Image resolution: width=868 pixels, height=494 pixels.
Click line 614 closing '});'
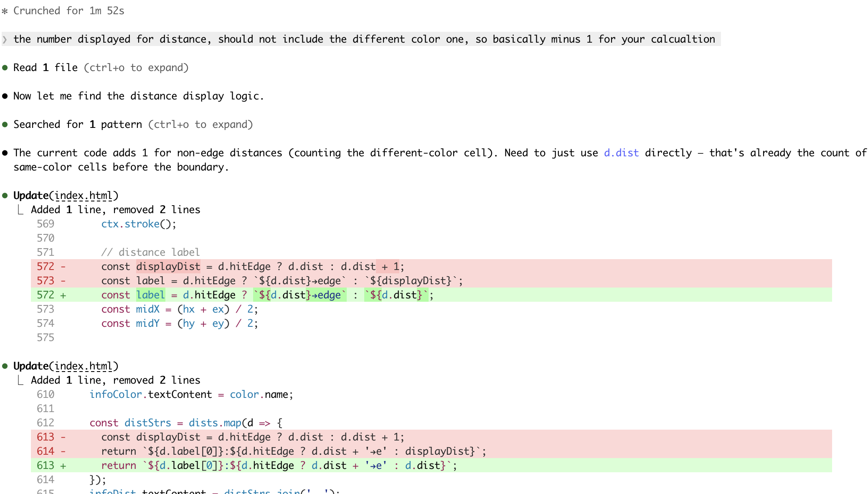coord(98,480)
